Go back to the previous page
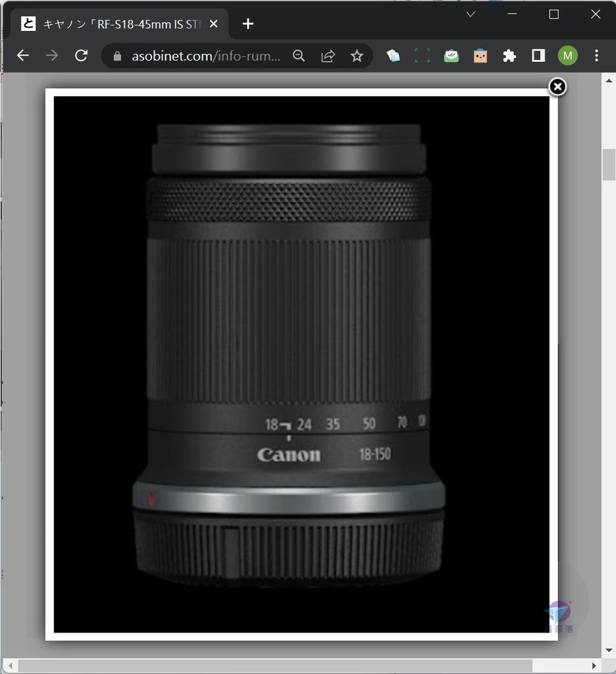 click(x=23, y=55)
